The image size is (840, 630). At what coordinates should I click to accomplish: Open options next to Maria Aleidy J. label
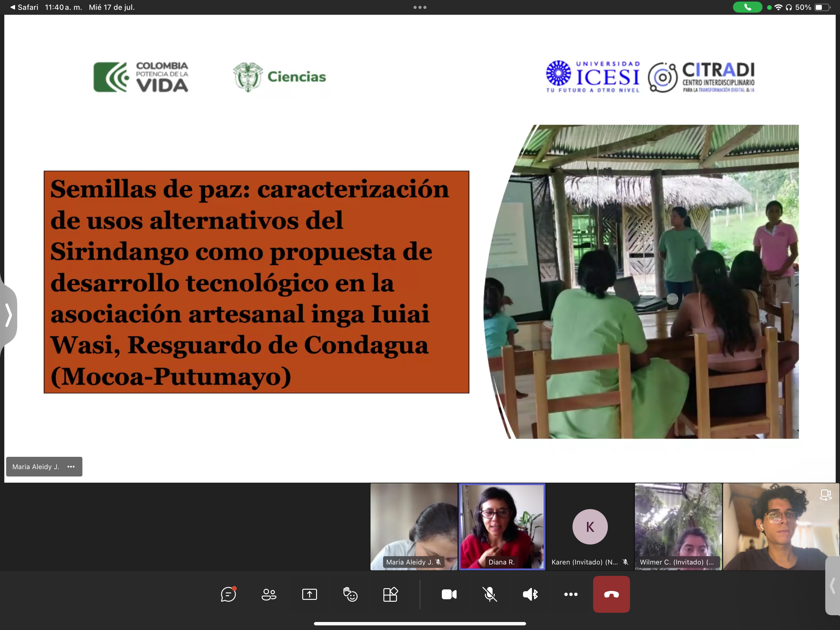pos(71,467)
